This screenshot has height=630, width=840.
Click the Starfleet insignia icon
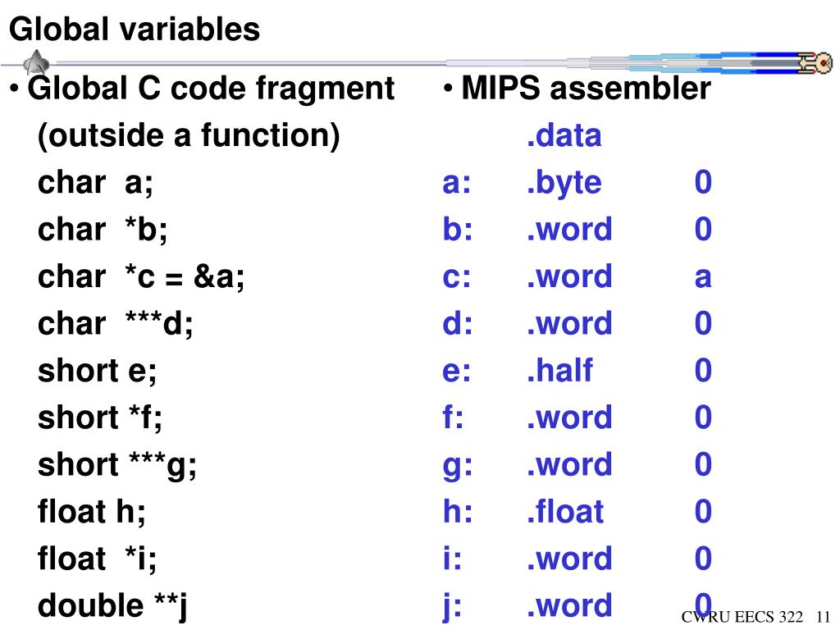click(36, 62)
